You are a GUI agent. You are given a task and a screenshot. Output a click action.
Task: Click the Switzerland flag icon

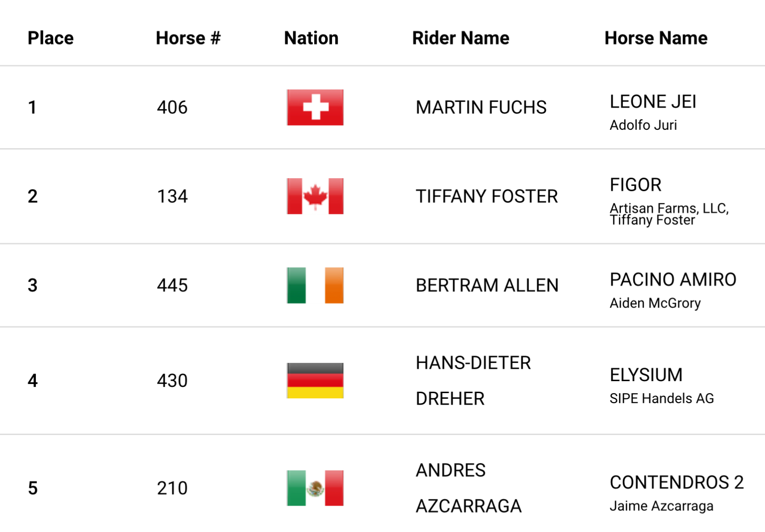tap(315, 107)
